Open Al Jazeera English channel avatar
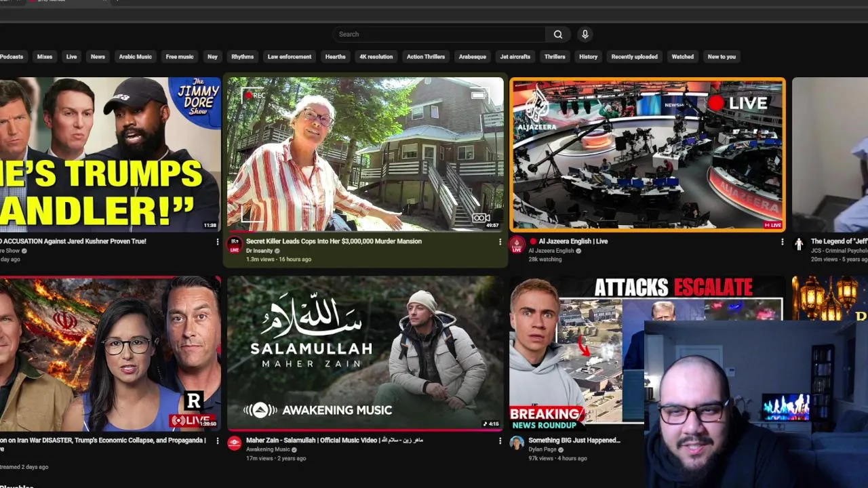The image size is (868, 488). pos(517,245)
